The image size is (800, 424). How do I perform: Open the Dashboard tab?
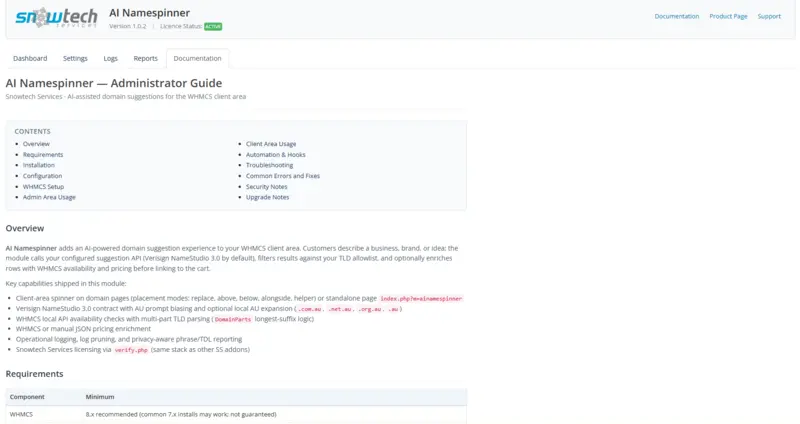click(x=30, y=58)
